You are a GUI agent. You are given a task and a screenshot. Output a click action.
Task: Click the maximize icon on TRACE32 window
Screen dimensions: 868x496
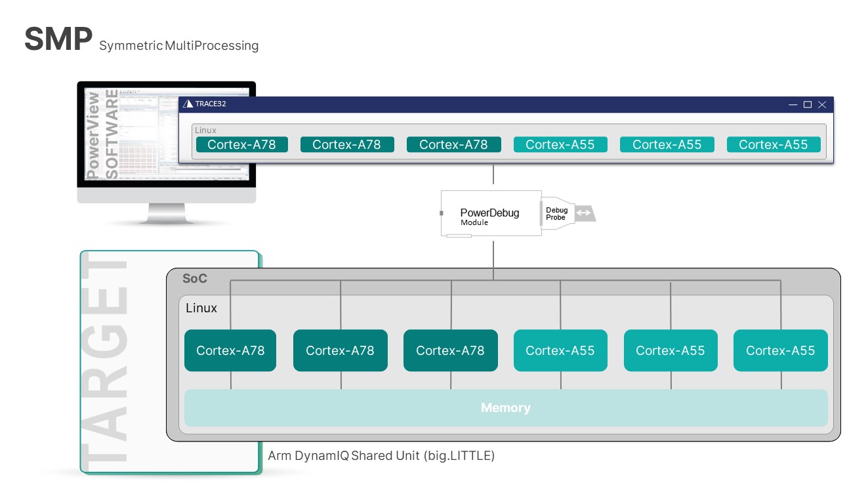pos(806,104)
